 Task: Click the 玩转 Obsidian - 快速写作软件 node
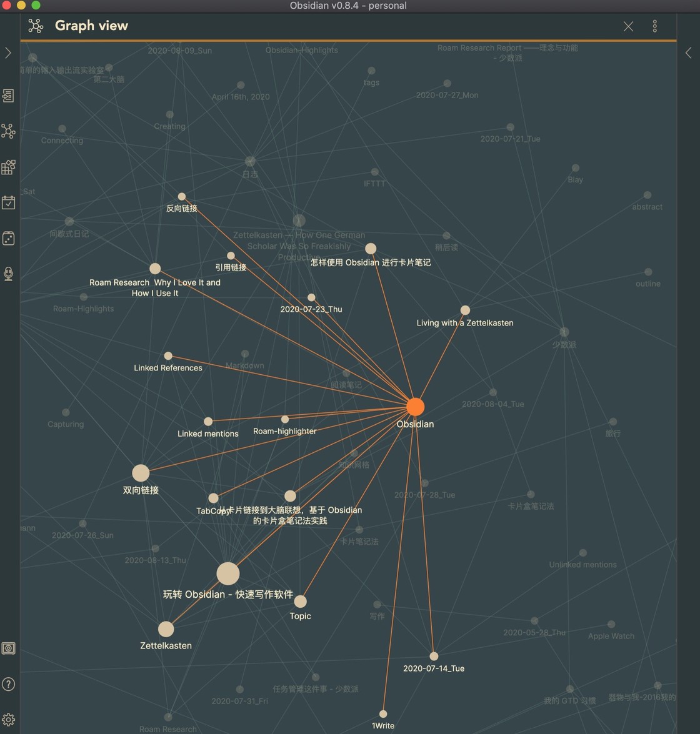[228, 574]
